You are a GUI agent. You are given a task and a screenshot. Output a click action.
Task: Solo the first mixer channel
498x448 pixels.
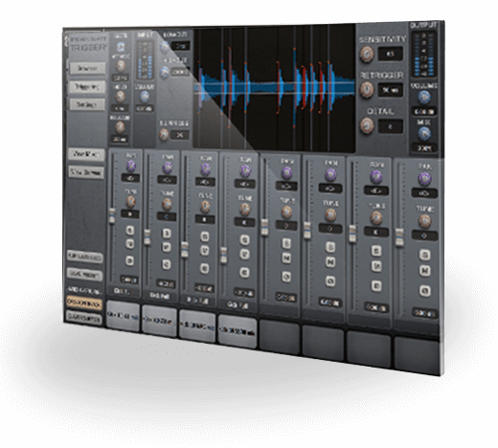pos(129,231)
